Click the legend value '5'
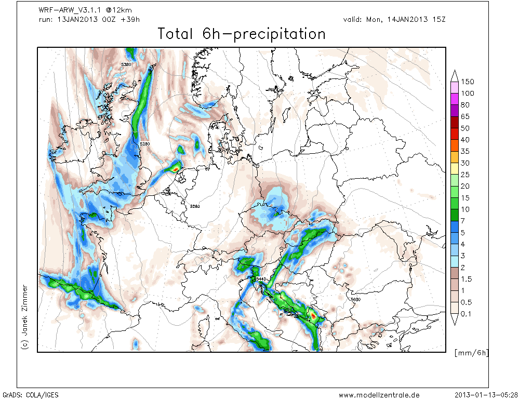The image size is (532, 399). [463, 232]
